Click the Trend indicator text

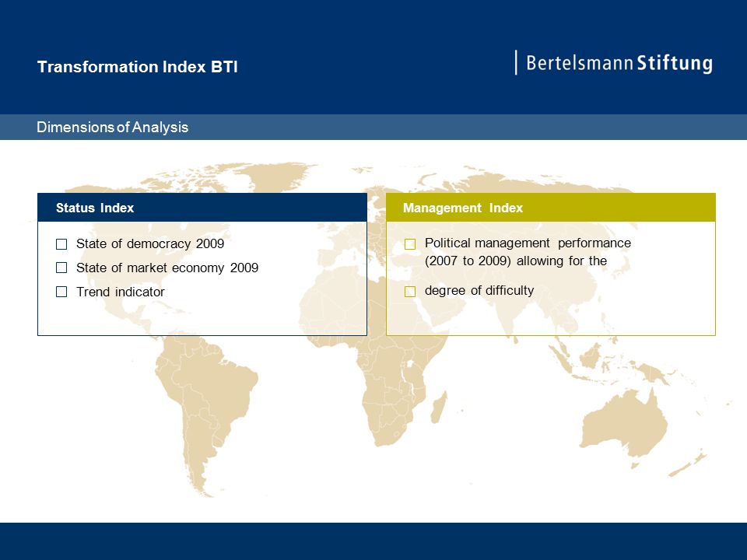tap(121, 292)
